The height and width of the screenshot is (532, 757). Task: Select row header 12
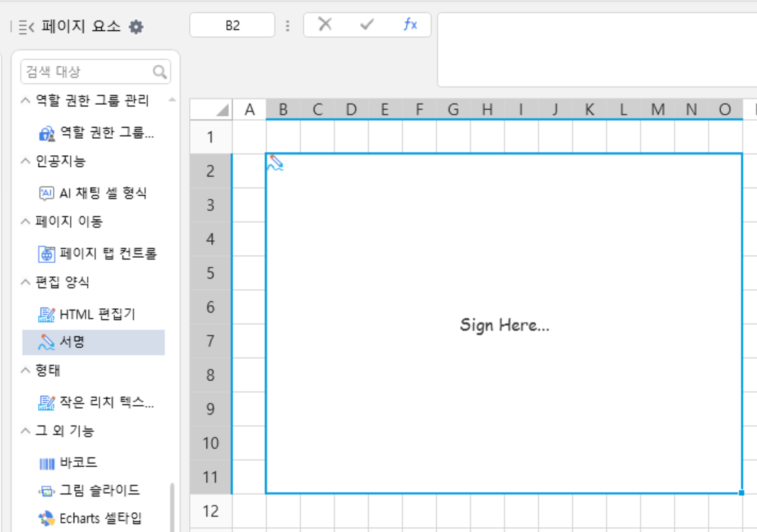[x=211, y=511]
